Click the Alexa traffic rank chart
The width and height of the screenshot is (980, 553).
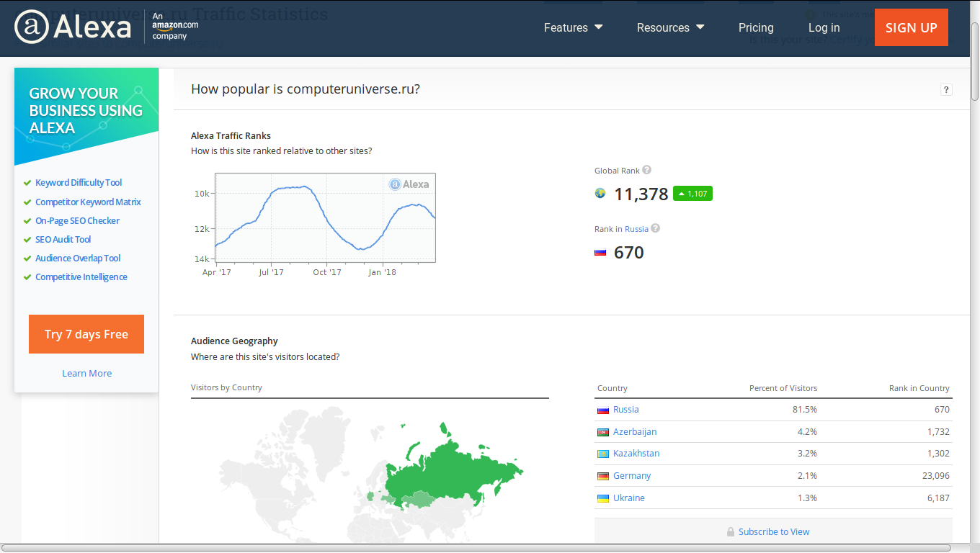pos(325,217)
